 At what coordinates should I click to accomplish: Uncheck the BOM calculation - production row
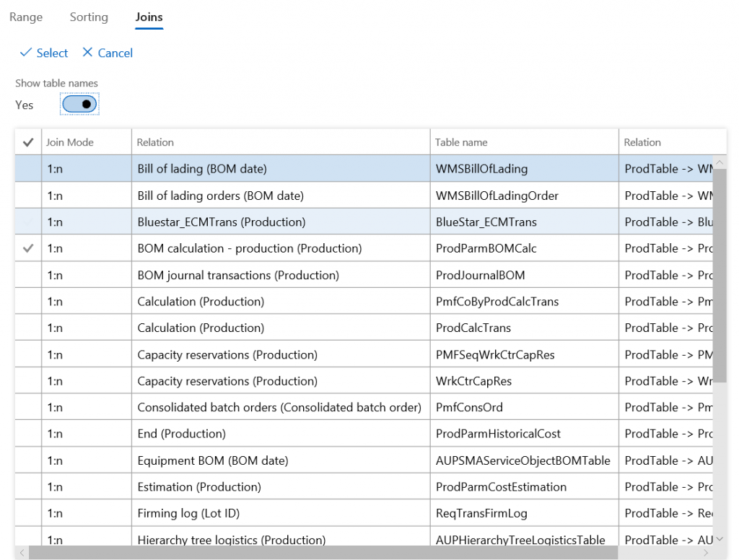pyautogui.click(x=28, y=248)
